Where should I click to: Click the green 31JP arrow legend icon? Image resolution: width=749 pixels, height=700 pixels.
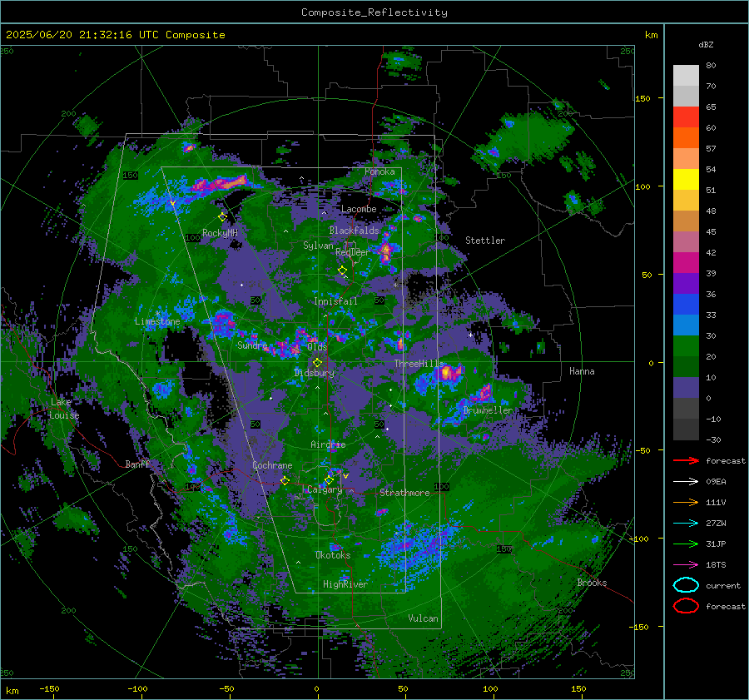coord(686,544)
